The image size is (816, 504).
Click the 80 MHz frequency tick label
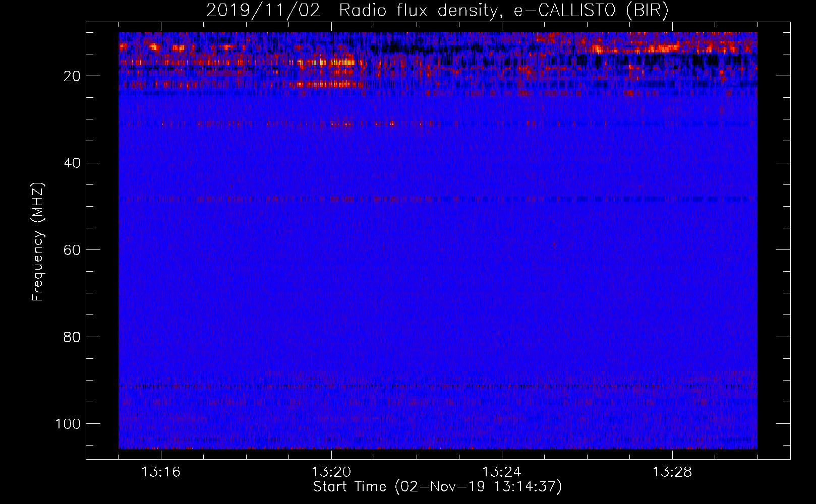coord(72,337)
